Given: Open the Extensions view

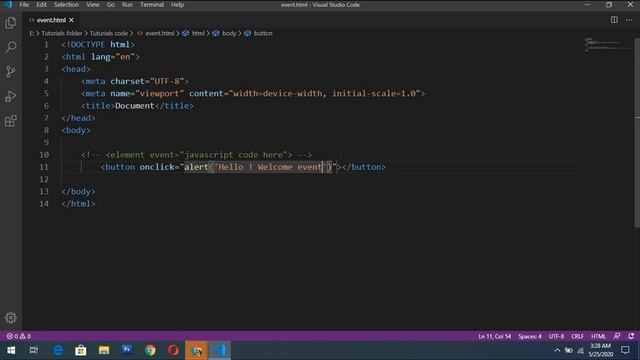Looking at the screenshot, I should click(x=11, y=121).
